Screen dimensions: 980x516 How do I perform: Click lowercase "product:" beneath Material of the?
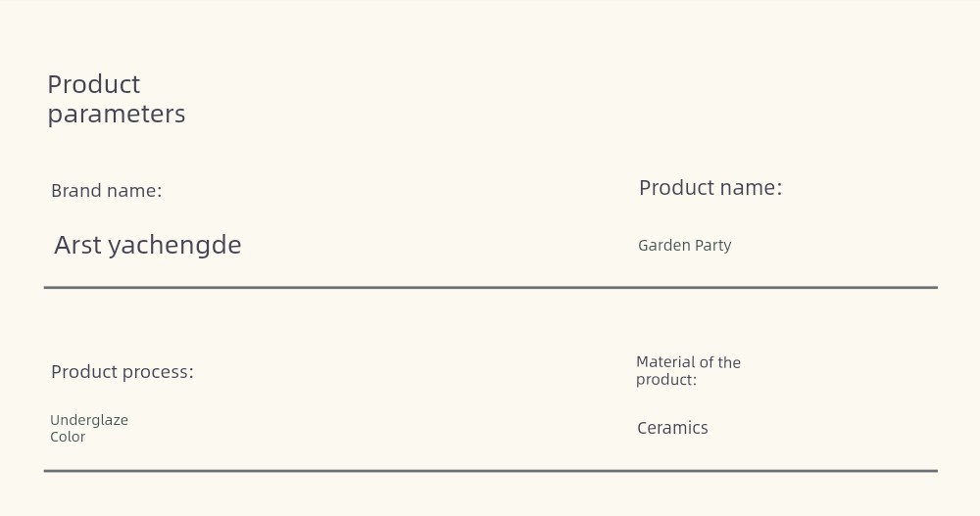[666, 380]
